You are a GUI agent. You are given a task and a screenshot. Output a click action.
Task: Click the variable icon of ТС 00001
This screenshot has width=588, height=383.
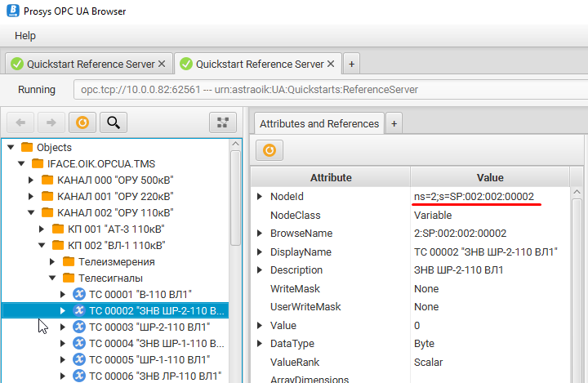(x=79, y=294)
